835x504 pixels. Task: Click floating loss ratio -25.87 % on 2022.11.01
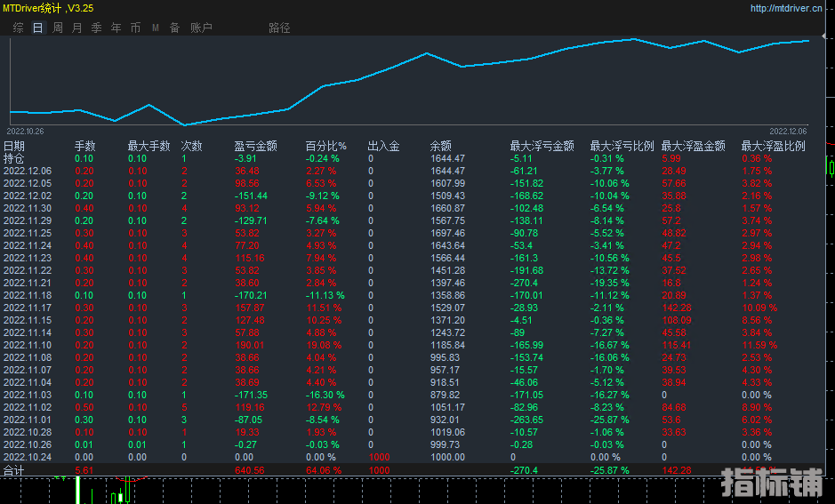610,420
